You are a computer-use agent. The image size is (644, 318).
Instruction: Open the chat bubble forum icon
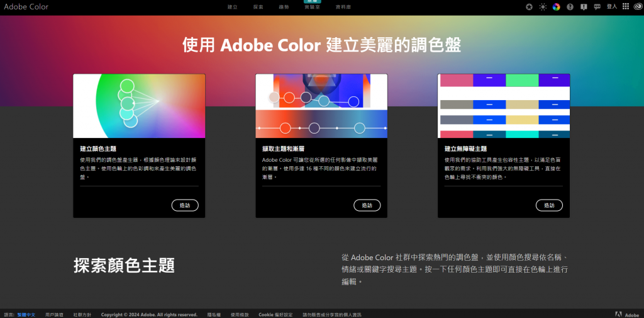[597, 6]
